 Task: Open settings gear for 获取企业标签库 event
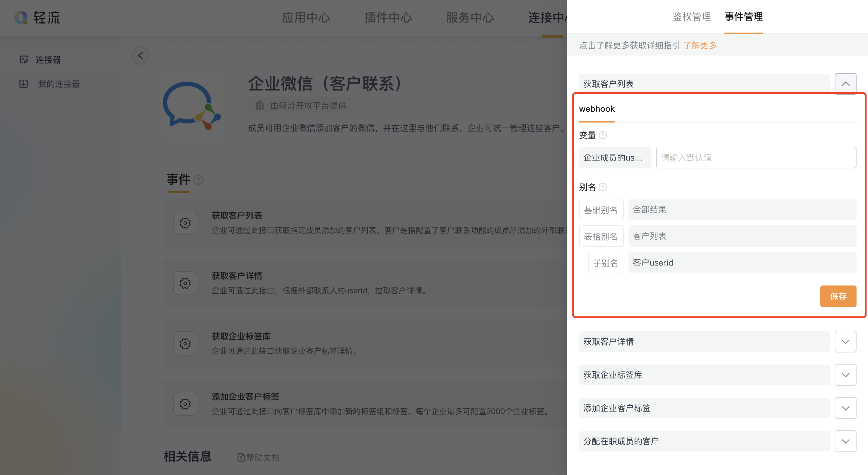click(x=185, y=343)
